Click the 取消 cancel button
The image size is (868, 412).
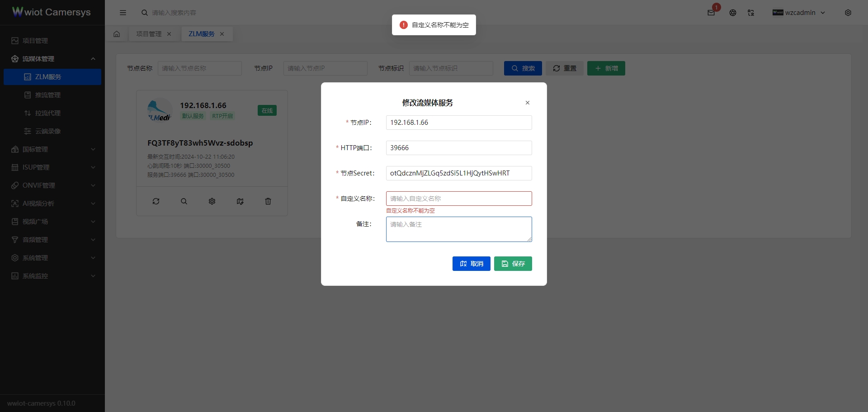(x=471, y=264)
